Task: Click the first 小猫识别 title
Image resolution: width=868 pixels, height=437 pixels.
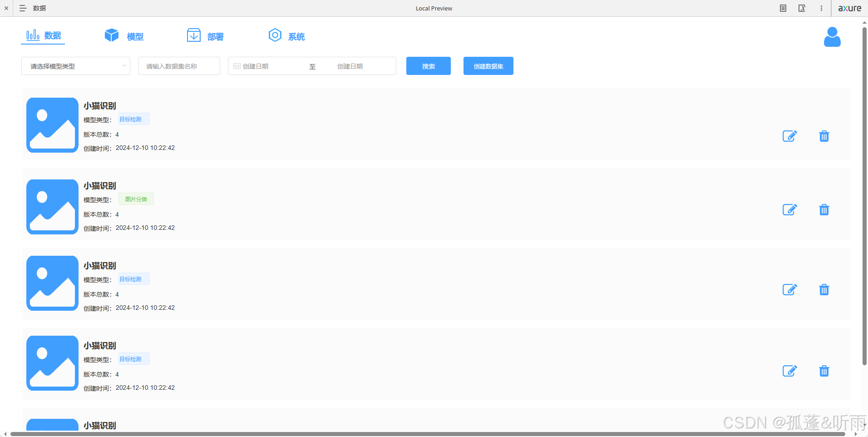Action: point(100,106)
